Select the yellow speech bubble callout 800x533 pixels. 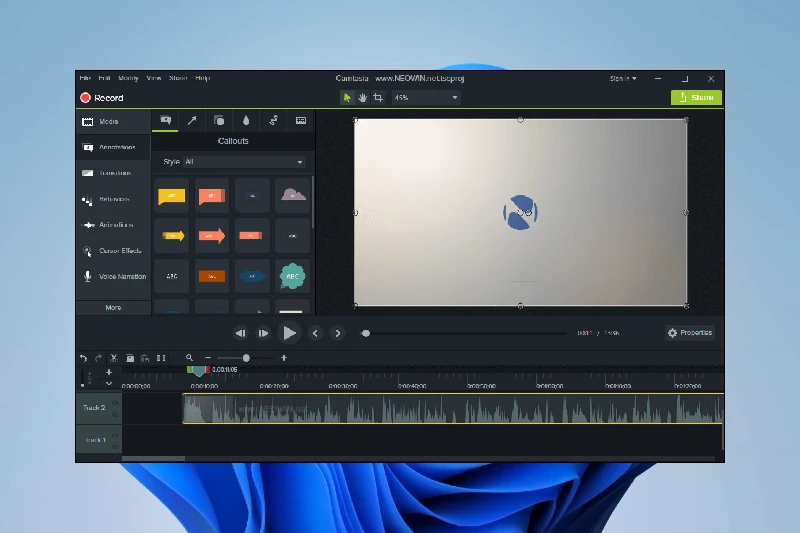click(172, 196)
